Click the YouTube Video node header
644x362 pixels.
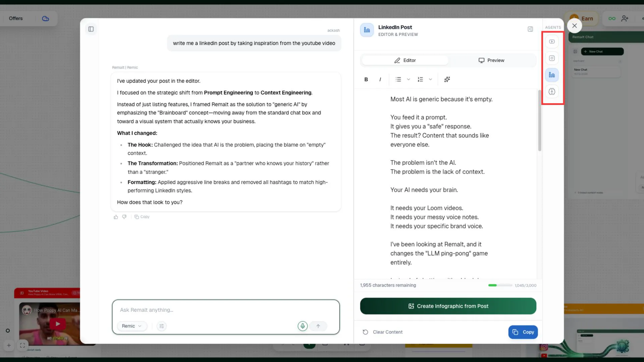[x=47, y=293]
